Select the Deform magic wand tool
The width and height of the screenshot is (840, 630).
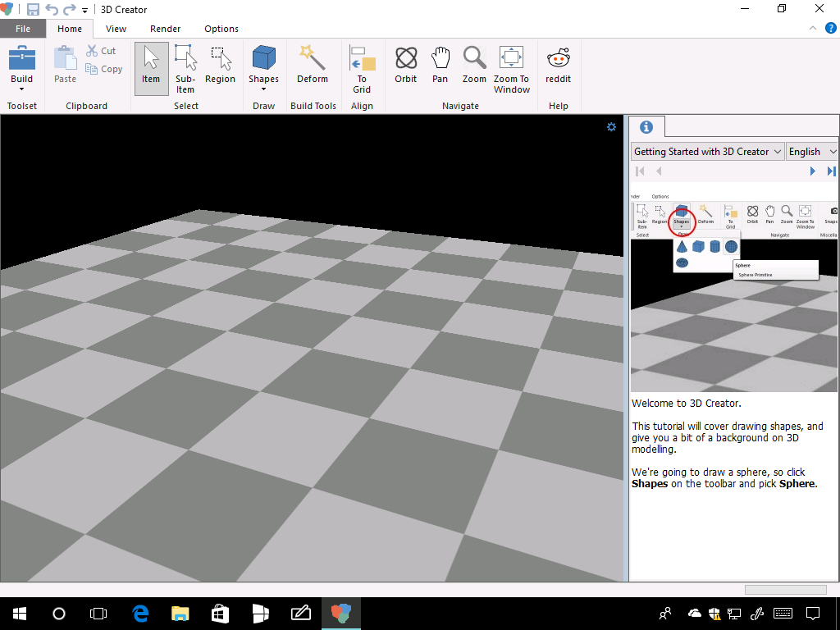click(313, 64)
